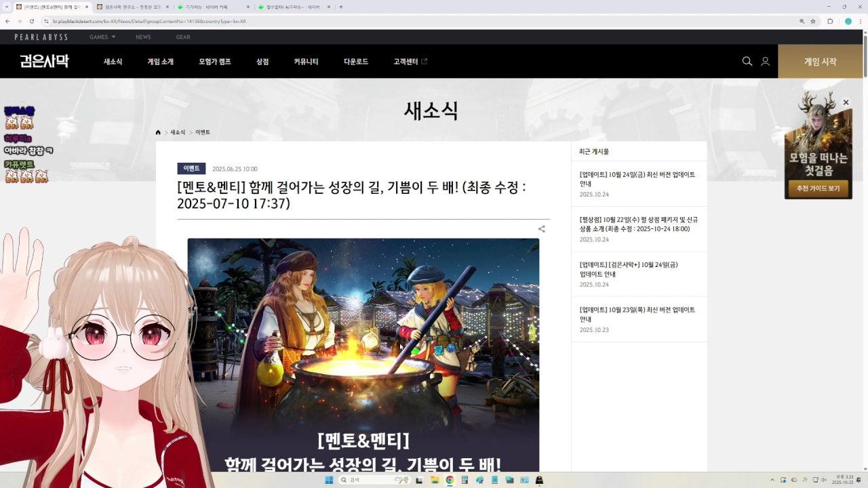
Task: Open the site information icon in address bar
Action: pos(46,21)
